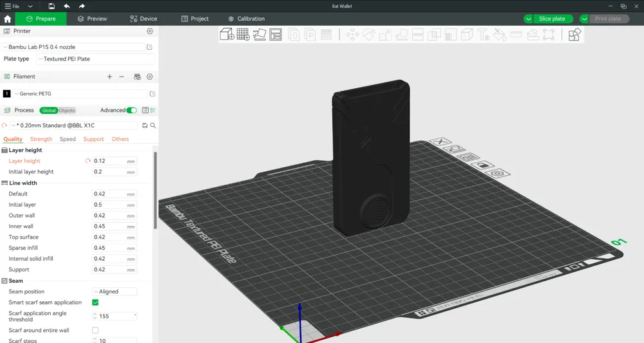The width and height of the screenshot is (644, 343).
Task: Click the Arrange all objects icon
Action: tap(276, 35)
